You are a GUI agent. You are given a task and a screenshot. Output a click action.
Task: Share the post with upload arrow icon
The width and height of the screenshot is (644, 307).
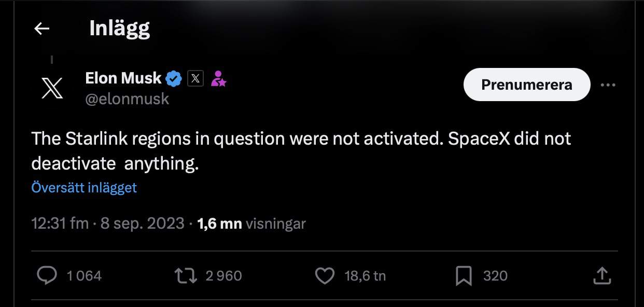(600, 276)
